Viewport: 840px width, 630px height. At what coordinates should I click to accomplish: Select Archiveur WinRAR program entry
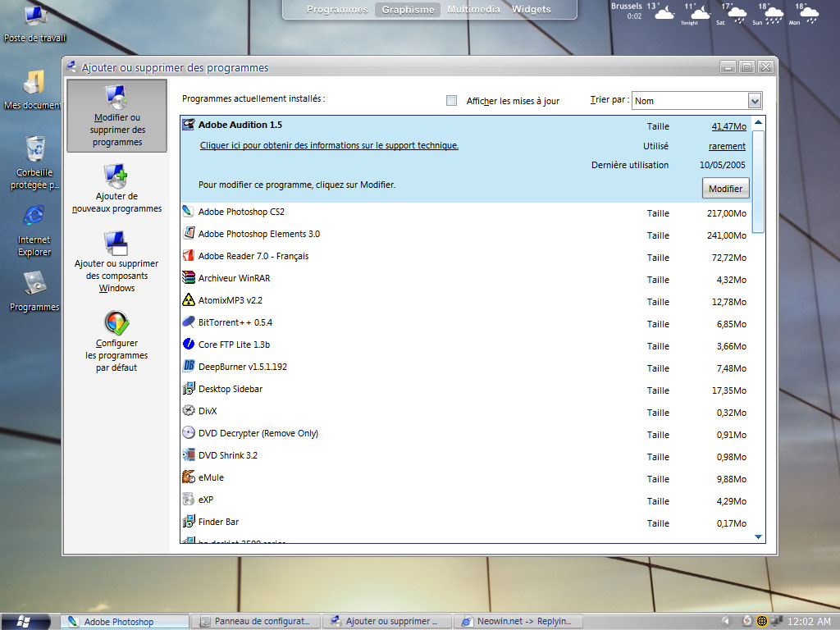click(234, 279)
